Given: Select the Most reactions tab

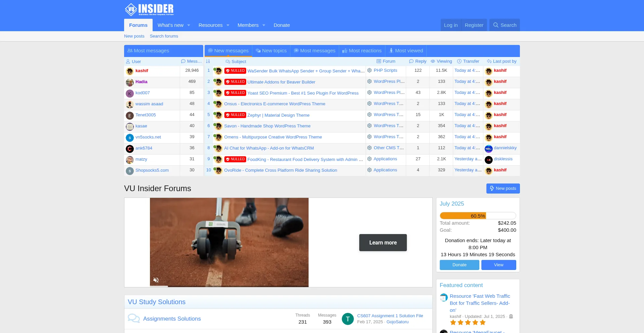Looking at the screenshot, I should [362, 51].
